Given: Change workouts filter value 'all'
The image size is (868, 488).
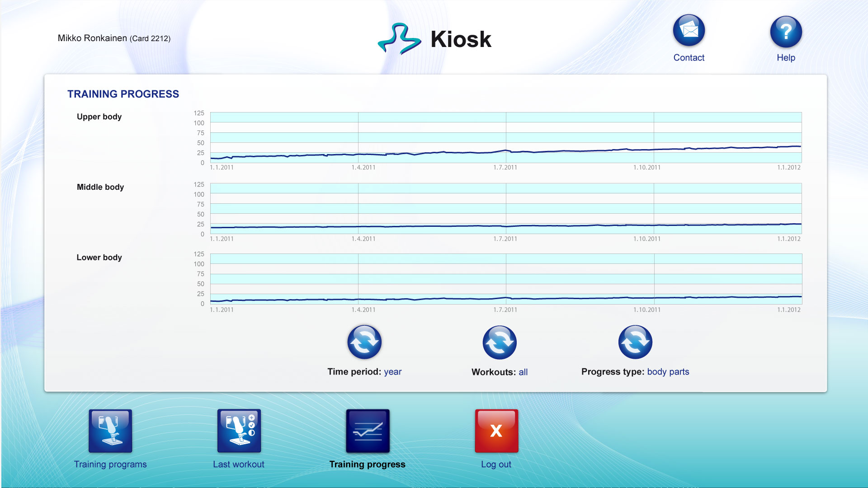Looking at the screenshot, I should tap(523, 372).
